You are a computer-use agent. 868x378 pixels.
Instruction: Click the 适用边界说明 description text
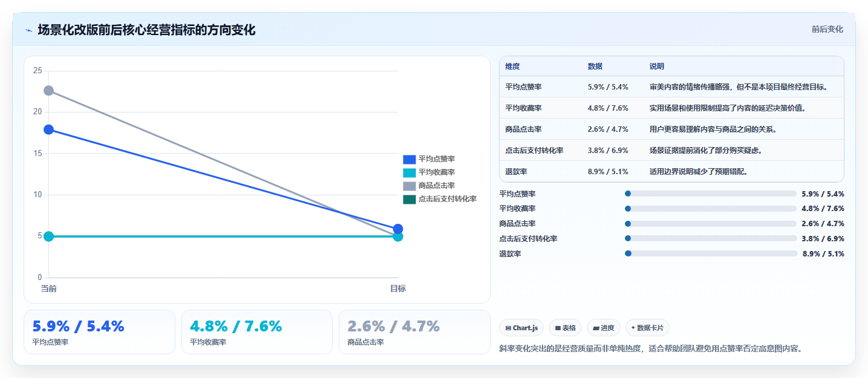click(699, 172)
